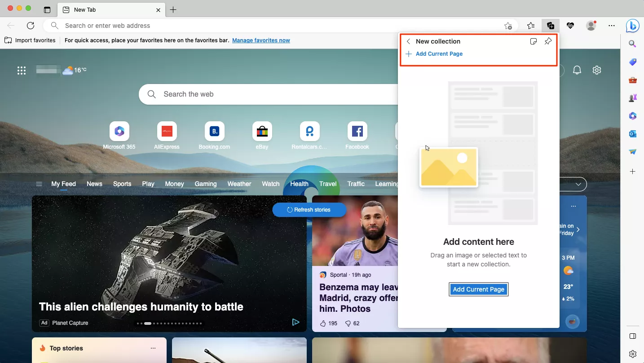Open page settings gear icon

tap(596, 70)
